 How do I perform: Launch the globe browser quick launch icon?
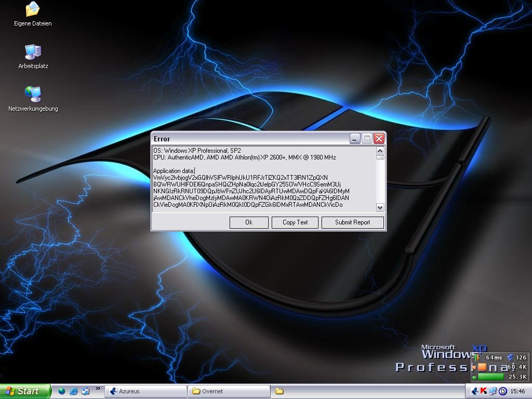point(61,391)
